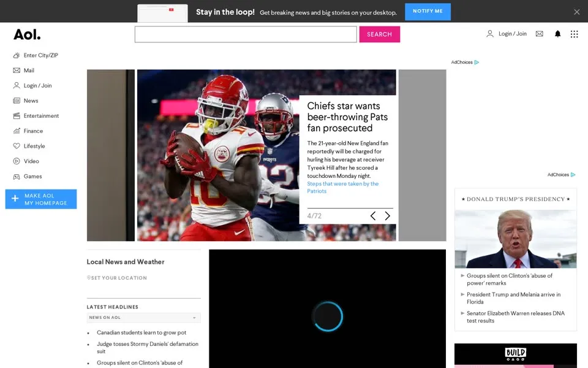Click the weather icon beside Enter City/ZIP
This screenshot has height=368, width=588.
pyautogui.click(x=17, y=55)
